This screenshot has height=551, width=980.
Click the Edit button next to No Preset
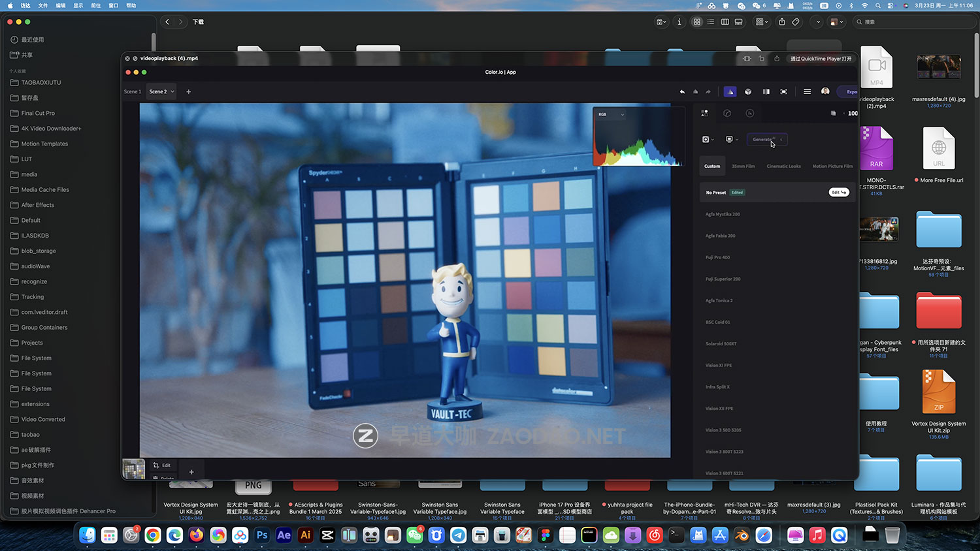click(x=839, y=192)
